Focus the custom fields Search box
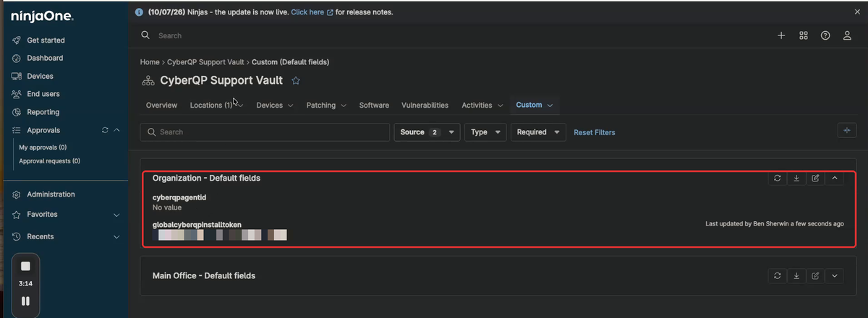 (265, 132)
